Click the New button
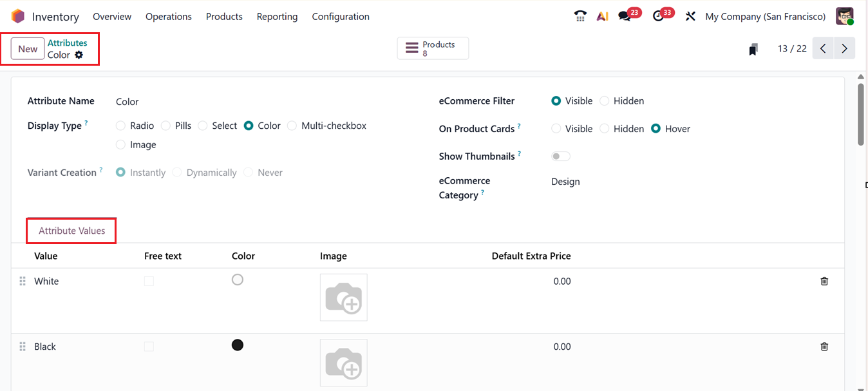The height and width of the screenshot is (391, 868). click(x=27, y=48)
